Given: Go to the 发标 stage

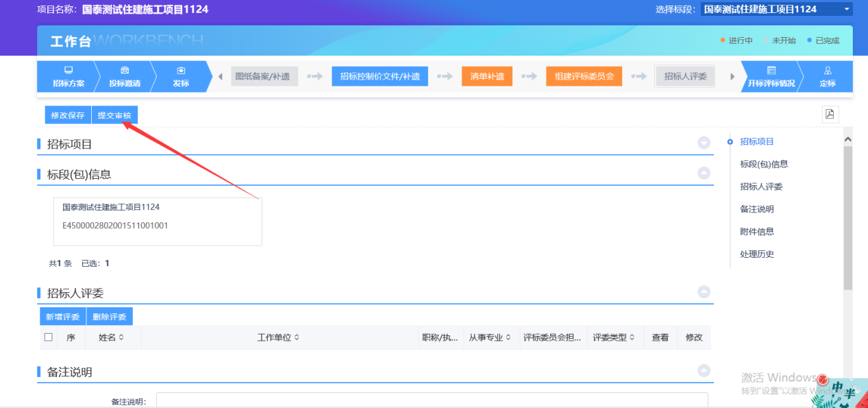Looking at the screenshot, I should coord(181,76).
